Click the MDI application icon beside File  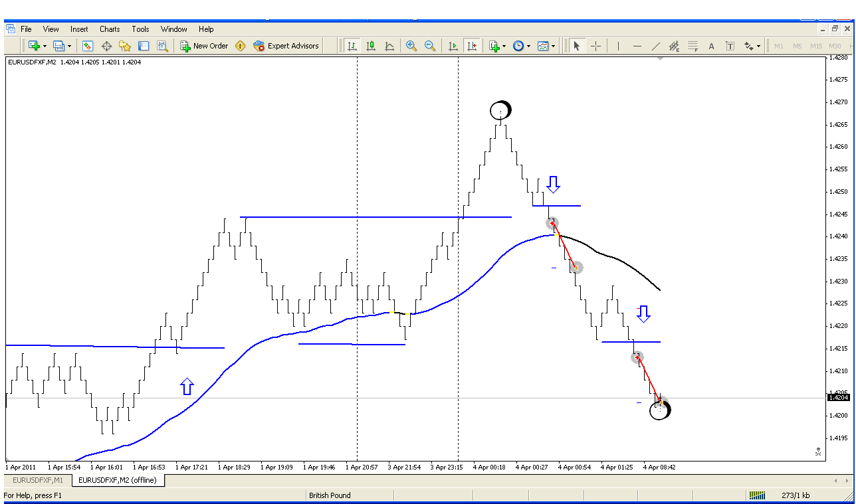pyautogui.click(x=10, y=29)
